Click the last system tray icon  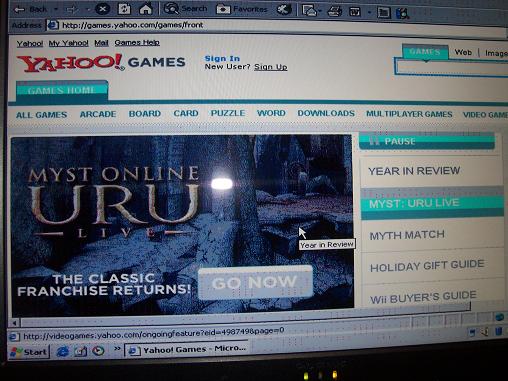pos(498,331)
